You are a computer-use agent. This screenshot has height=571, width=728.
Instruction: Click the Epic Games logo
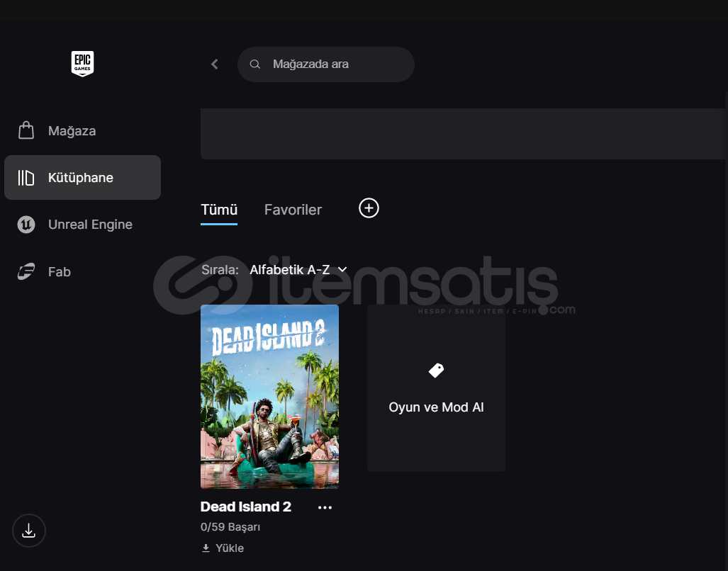(83, 64)
